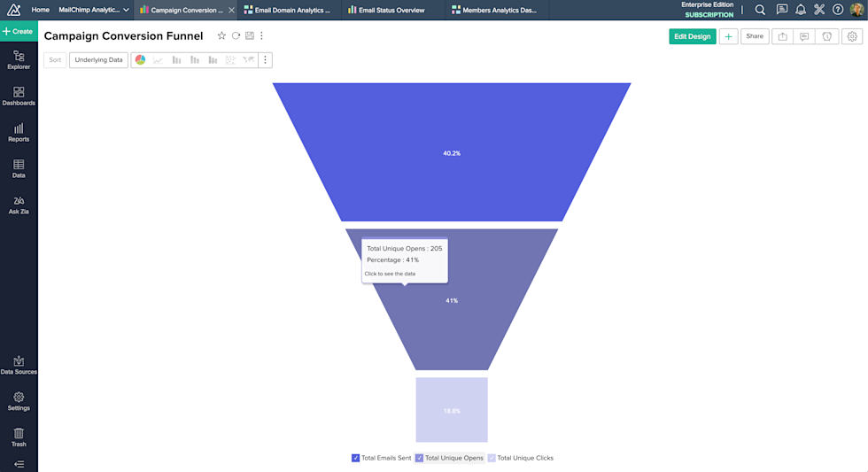The image size is (868, 472).
Task: Open report settings gear icon
Action: pyautogui.click(x=852, y=36)
